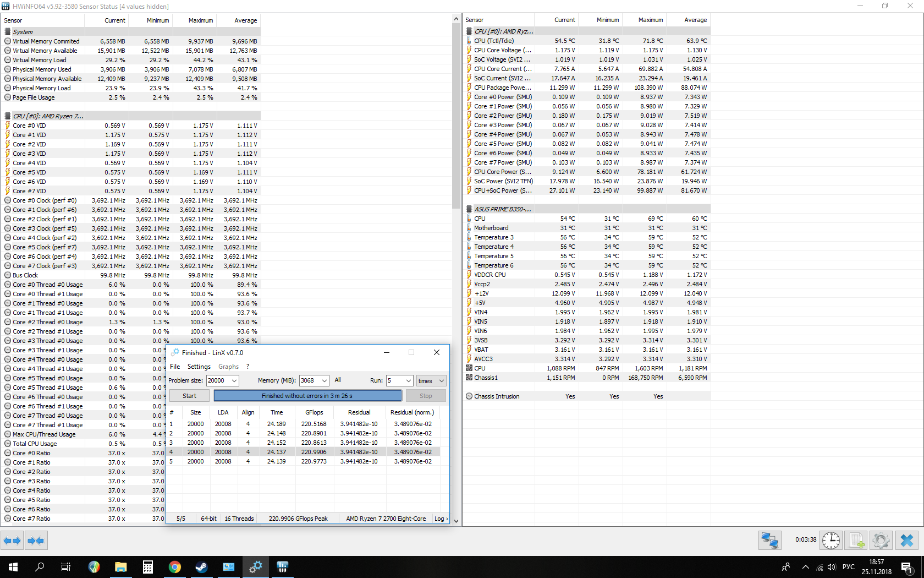Click the Residual (norm.) column header
Image resolution: width=924 pixels, height=578 pixels.
point(412,412)
